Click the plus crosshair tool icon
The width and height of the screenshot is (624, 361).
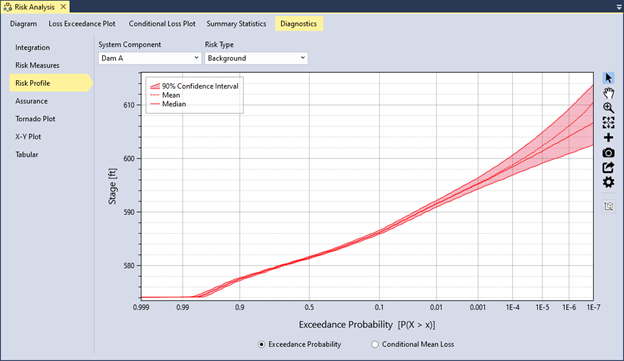click(608, 138)
